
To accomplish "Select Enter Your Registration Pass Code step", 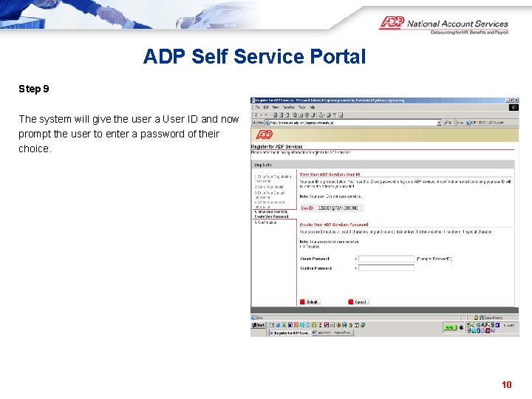I will point(273,179).
